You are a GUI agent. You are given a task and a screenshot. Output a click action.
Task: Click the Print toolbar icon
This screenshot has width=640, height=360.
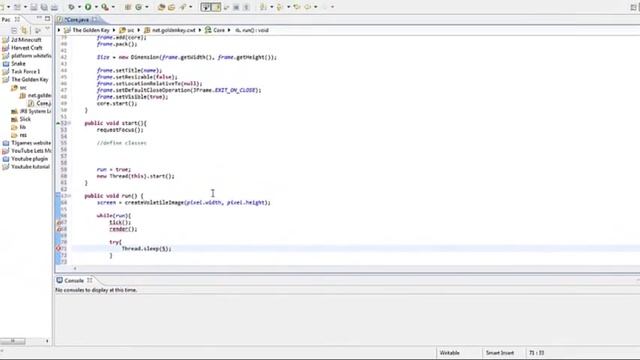tap(54, 7)
